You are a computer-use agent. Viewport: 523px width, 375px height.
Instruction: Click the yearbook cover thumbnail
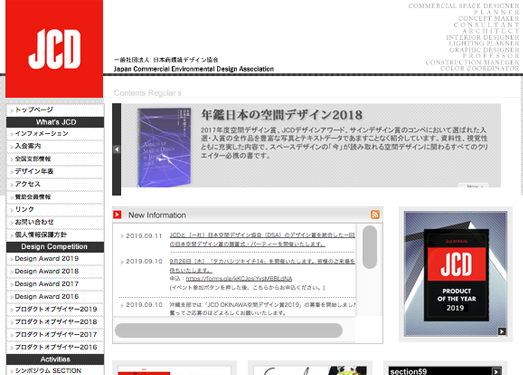[164, 147]
